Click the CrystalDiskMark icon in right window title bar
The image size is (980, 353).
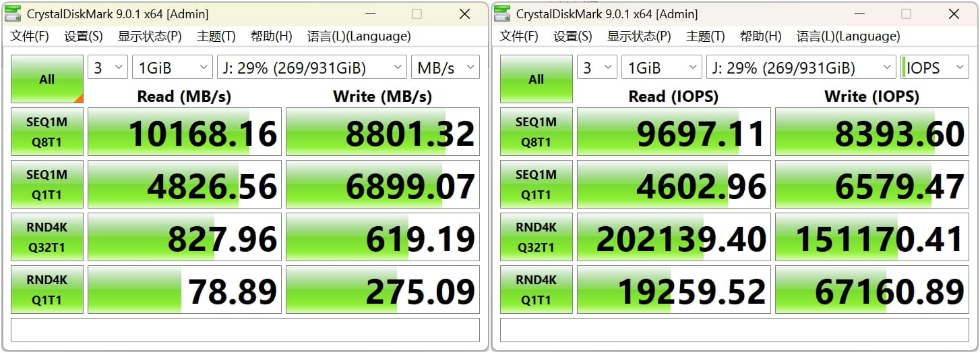(502, 14)
